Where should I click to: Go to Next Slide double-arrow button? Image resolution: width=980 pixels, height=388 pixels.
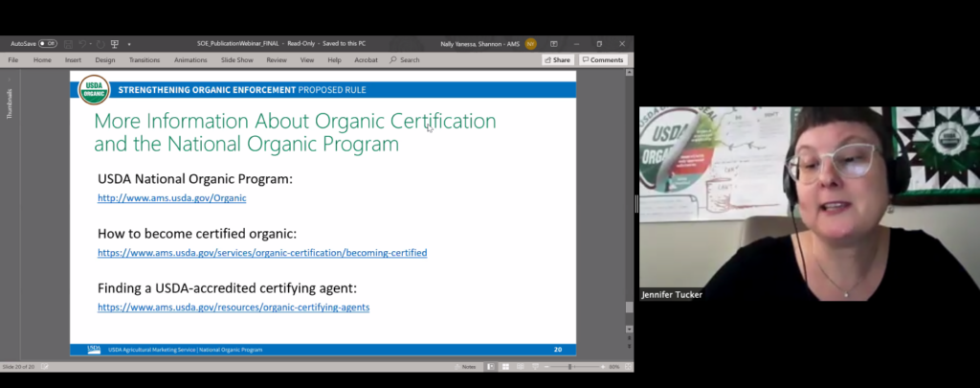(630, 346)
